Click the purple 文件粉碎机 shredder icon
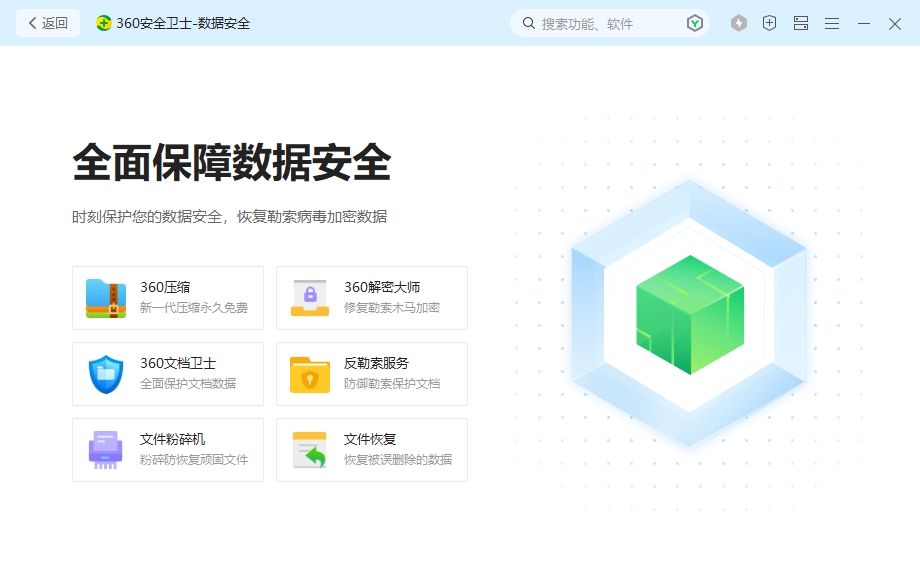 tap(106, 450)
